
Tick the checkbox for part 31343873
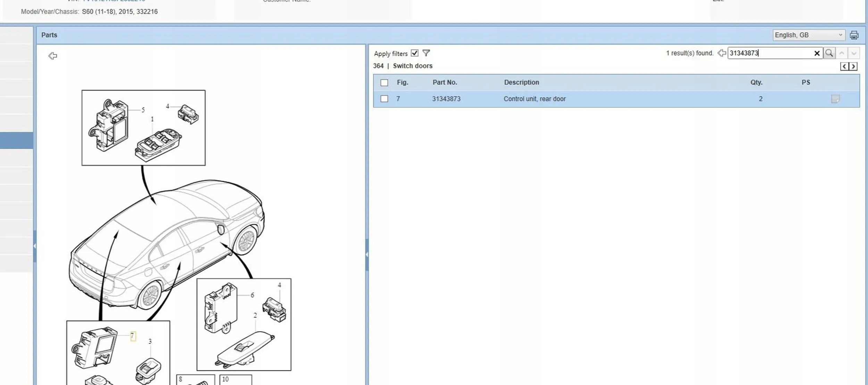point(384,99)
